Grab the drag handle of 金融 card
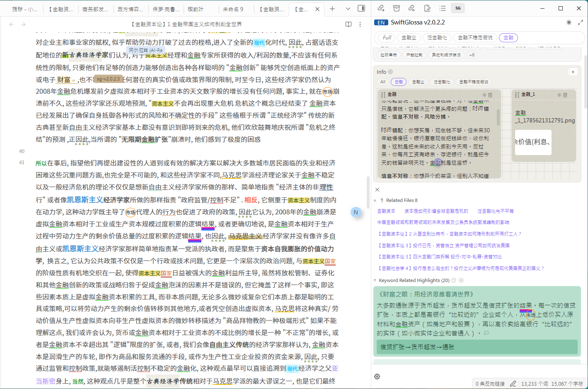 tap(383, 95)
